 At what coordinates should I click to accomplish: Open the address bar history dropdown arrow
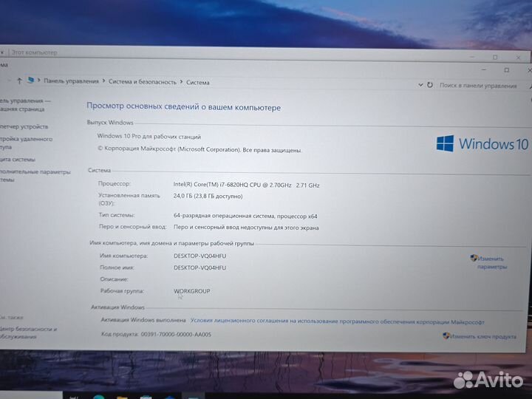pos(420,84)
